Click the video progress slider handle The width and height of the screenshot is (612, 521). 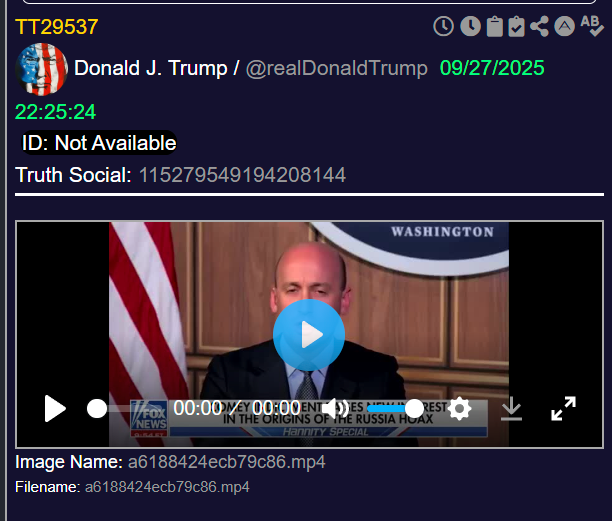pyautogui.click(x=97, y=409)
